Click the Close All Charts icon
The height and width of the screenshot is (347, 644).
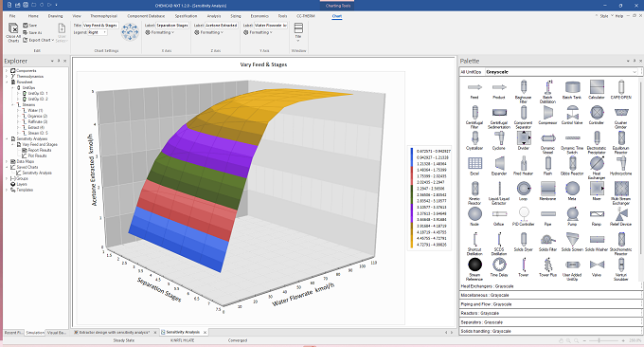coord(13,28)
